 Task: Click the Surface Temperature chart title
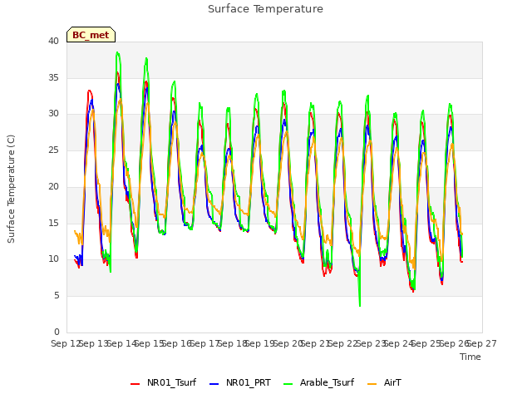[265, 9]
